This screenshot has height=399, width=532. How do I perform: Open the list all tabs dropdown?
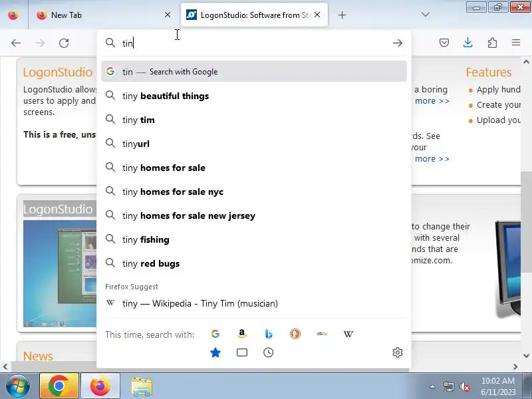tap(426, 15)
